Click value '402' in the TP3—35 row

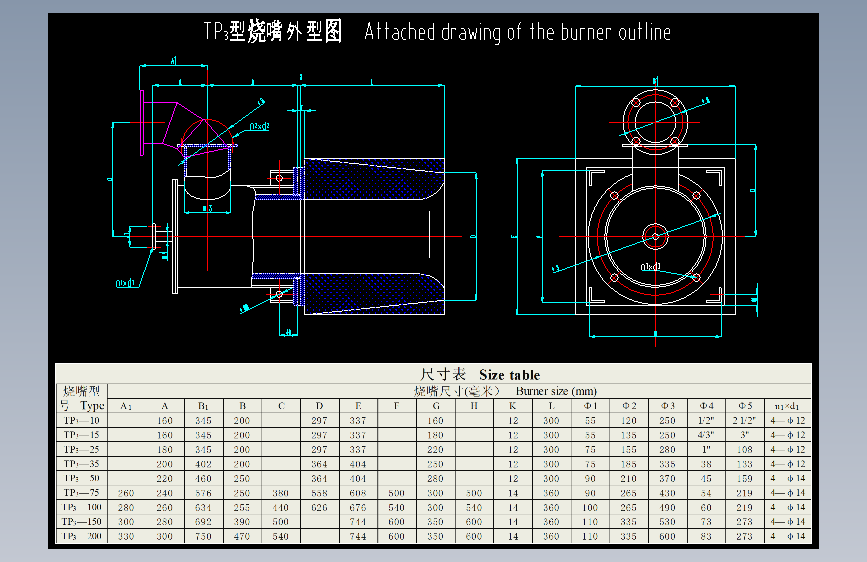(203, 464)
